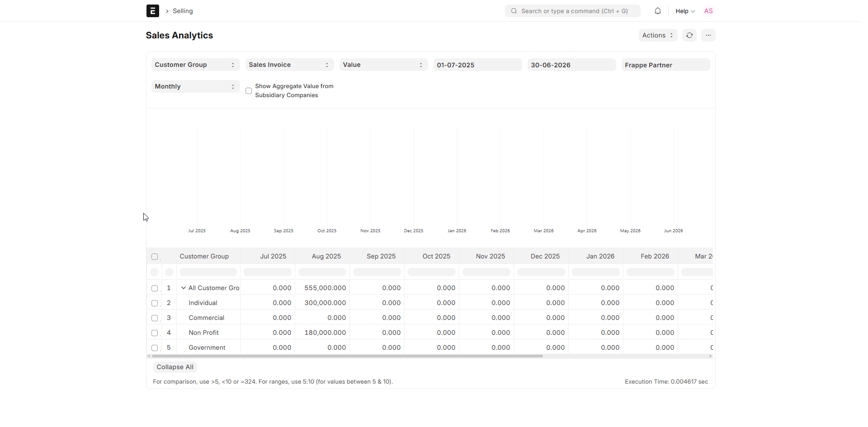Image resolution: width=868 pixels, height=427 pixels.
Task: Open the Help menu
Action: 684,11
